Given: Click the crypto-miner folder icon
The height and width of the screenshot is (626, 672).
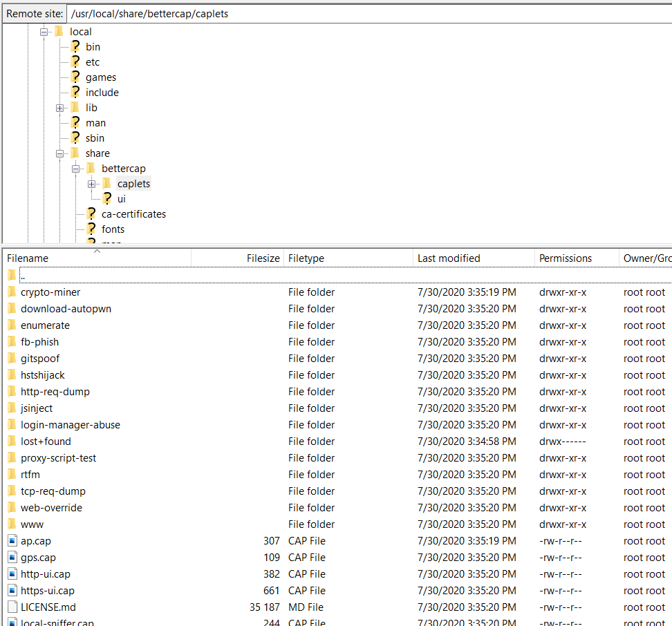Looking at the screenshot, I should point(12,292).
